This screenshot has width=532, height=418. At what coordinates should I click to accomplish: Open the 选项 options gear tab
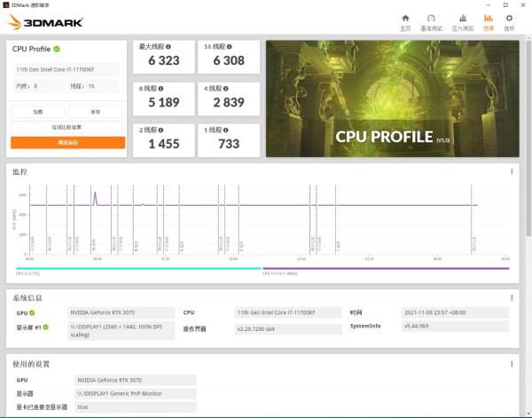(x=509, y=21)
